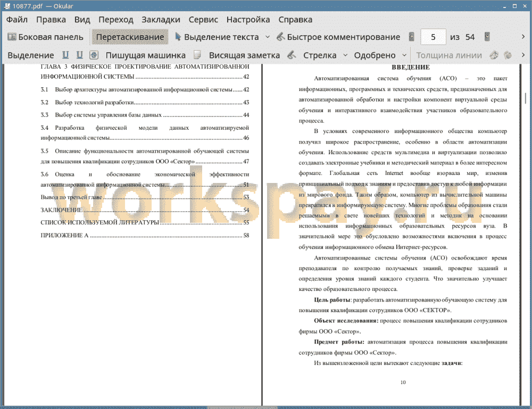The width and height of the screenshot is (532, 409).
Task: Click the page number field showing 5
Action: tap(433, 37)
